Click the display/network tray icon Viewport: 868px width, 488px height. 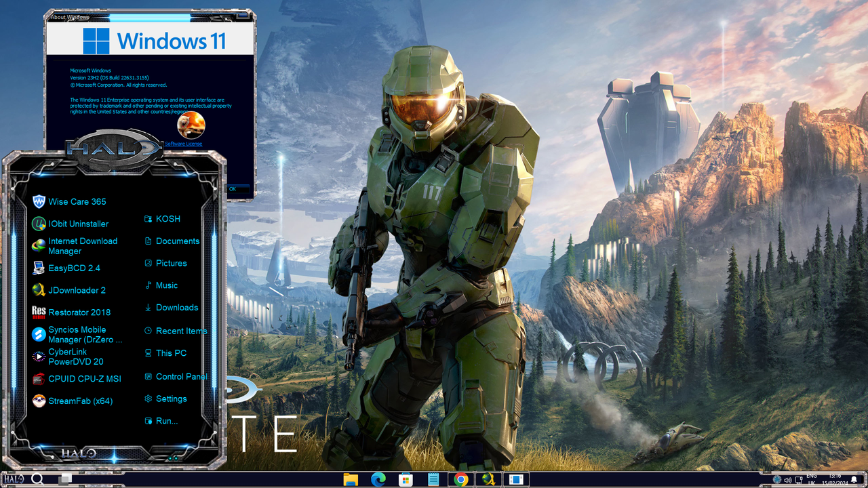(798, 480)
